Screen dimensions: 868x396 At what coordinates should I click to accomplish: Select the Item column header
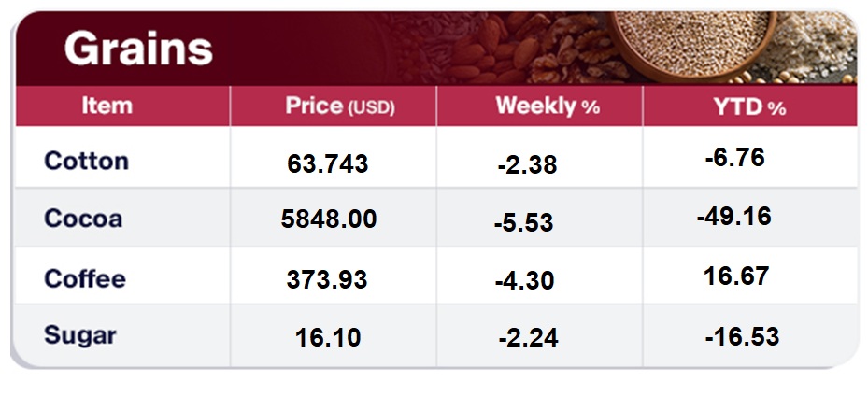[x=107, y=106]
